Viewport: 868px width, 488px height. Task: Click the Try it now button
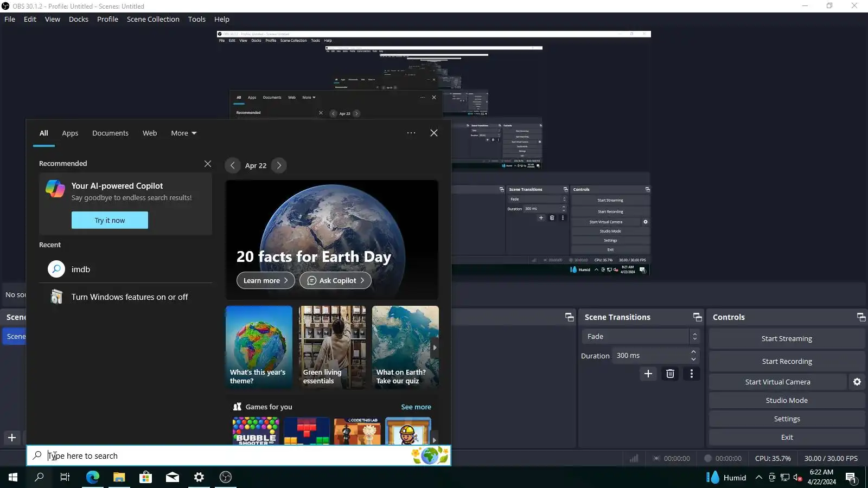[x=110, y=220]
